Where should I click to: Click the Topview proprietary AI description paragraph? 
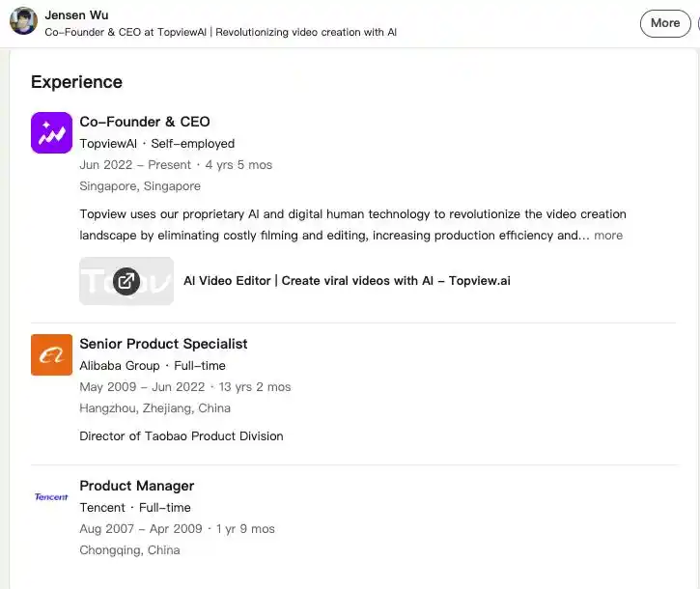[x=352, y=225]
